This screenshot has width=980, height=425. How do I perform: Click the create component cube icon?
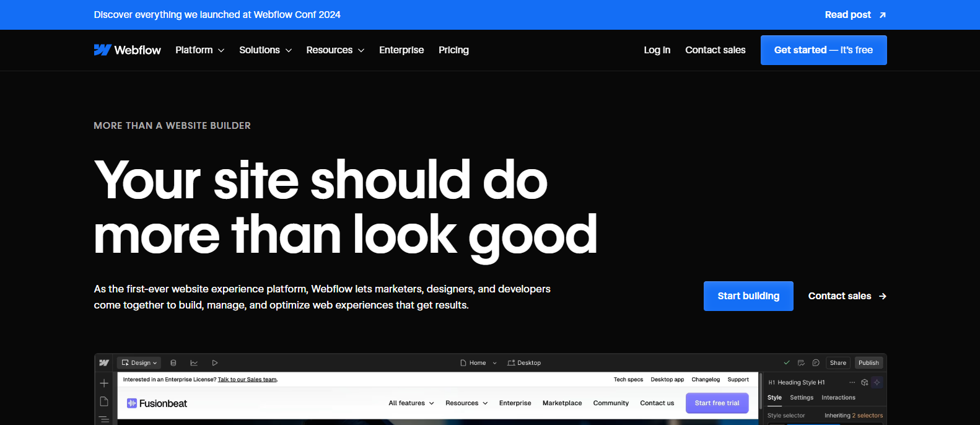click(x=865, y=383)
